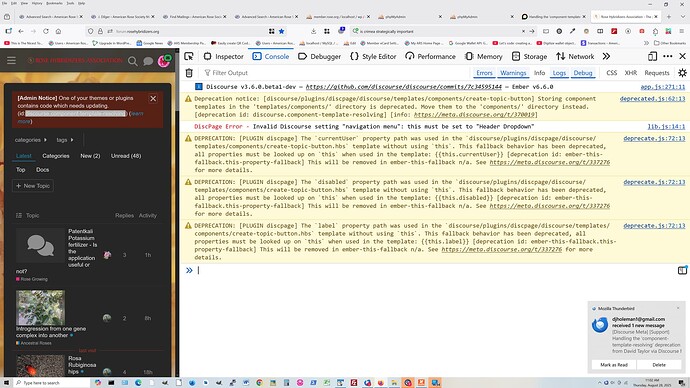Open source link deprecated.js:62:13
This screenshot has width=690, height=388.
[653, 99]
